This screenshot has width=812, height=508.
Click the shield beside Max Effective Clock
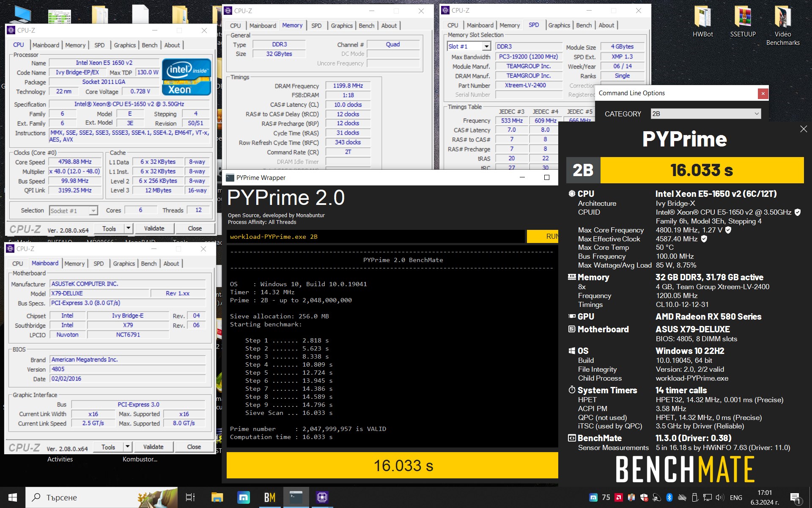(x=704, y=239)
